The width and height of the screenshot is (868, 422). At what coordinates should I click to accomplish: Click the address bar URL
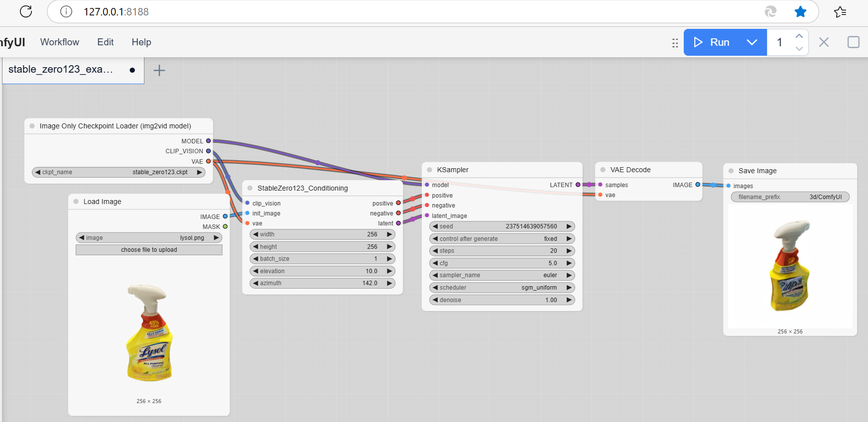pyautogui.click(x=116, y=12)
